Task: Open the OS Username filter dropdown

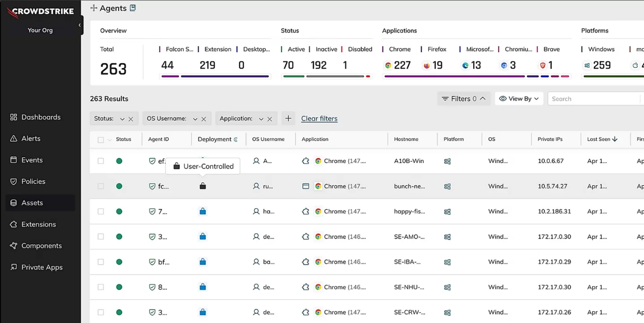Action: tap(195, 119)
